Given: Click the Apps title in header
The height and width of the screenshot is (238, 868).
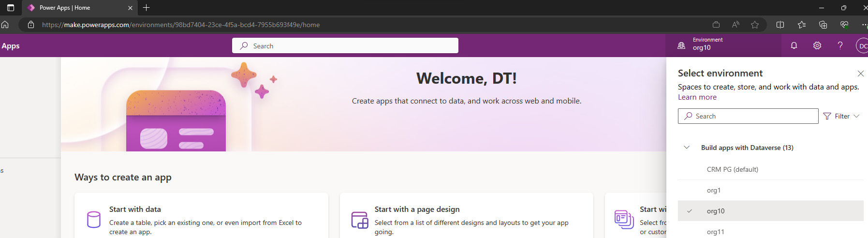Looking at the screenshot, I should coord(10,46).
